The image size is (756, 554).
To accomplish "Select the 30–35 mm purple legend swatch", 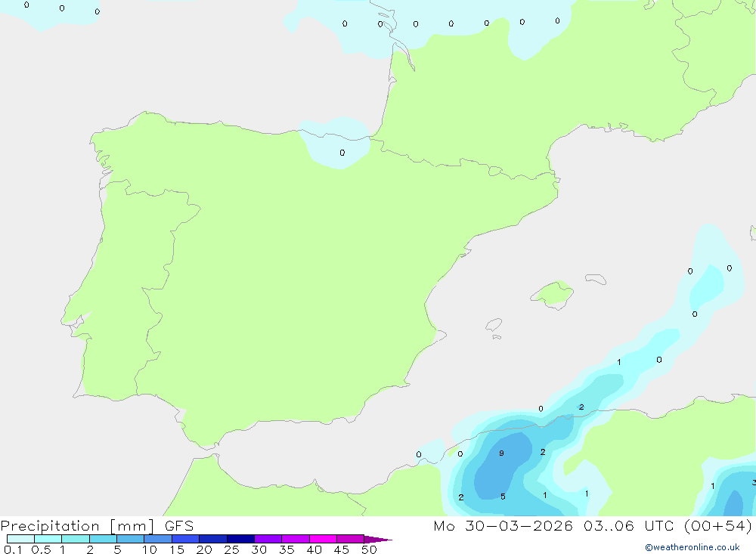I will pos(268,539).
